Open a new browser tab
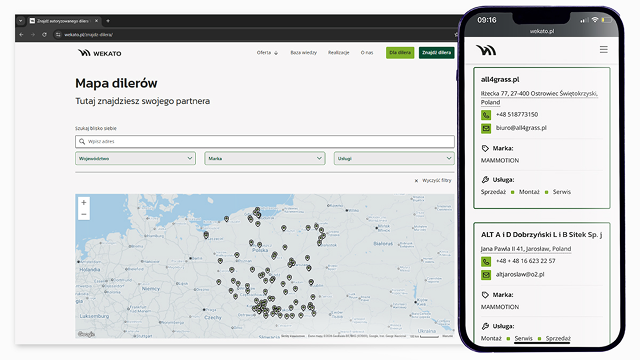The height and width of the screenshot is (360, 640). click(108, 21)
